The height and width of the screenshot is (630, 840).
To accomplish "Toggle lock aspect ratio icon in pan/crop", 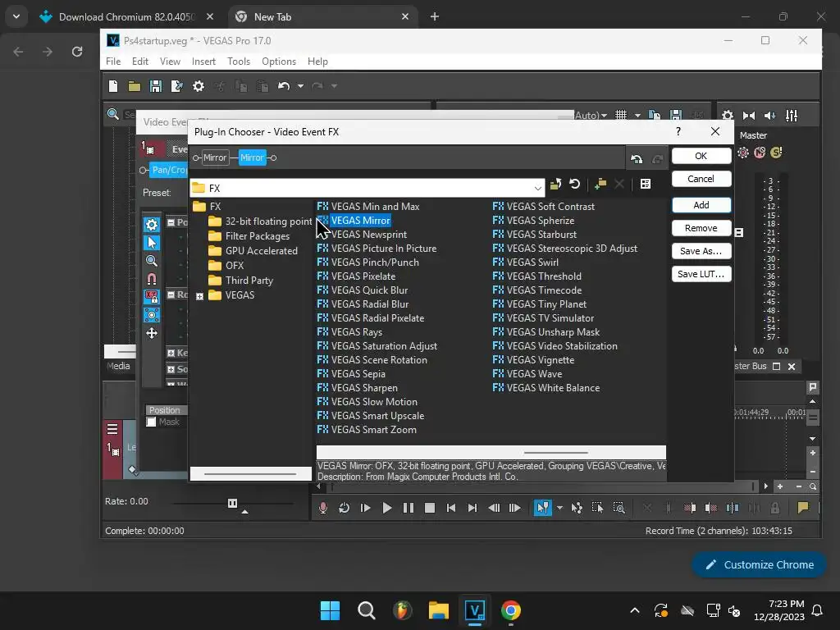I will pos(152,297).
